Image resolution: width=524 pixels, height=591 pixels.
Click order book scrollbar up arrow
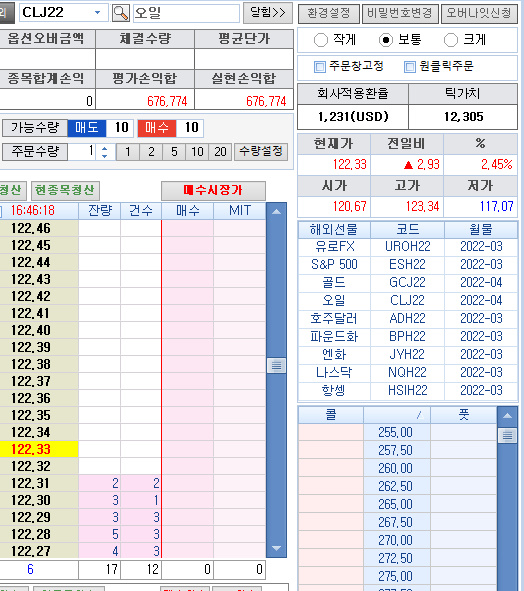coord(276,211)
